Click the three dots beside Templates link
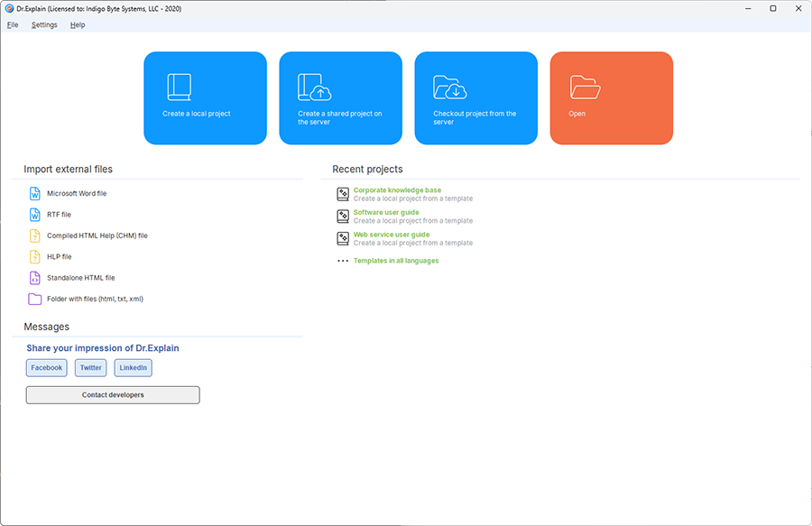 click(x=343, y=261)
